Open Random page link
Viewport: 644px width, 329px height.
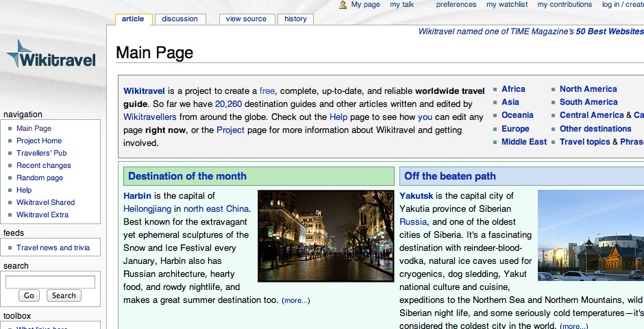(x=40, y=178)
